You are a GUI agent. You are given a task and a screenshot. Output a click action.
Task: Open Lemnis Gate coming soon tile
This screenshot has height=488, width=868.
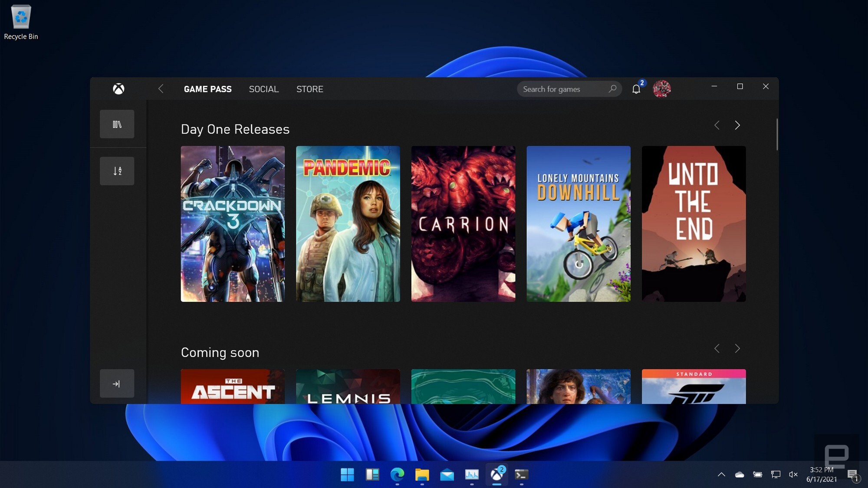point(348,386)
